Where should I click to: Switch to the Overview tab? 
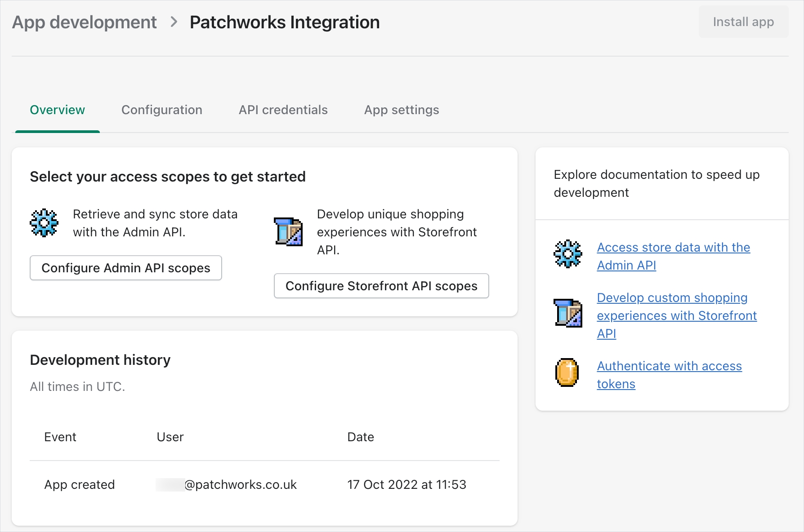[57, 110]
